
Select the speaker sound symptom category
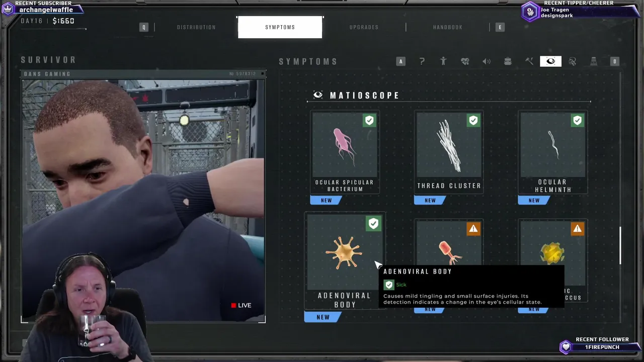(x=487, y=61)
